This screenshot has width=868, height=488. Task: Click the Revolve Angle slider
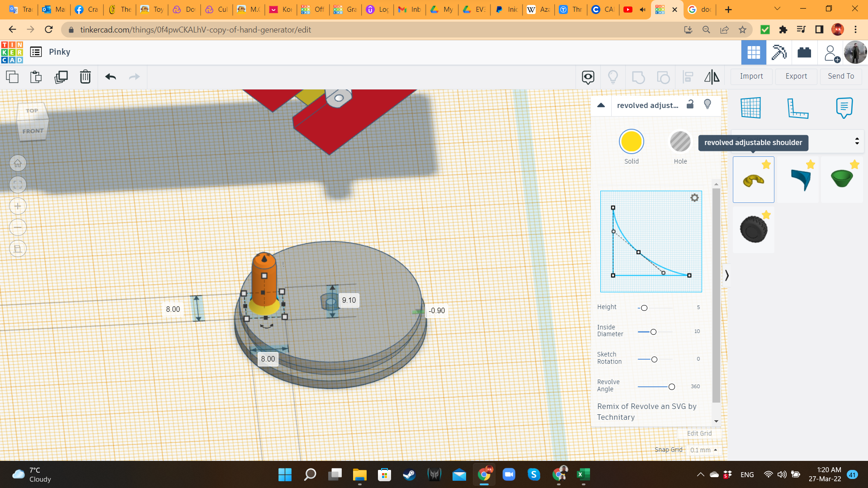point(671,387)
